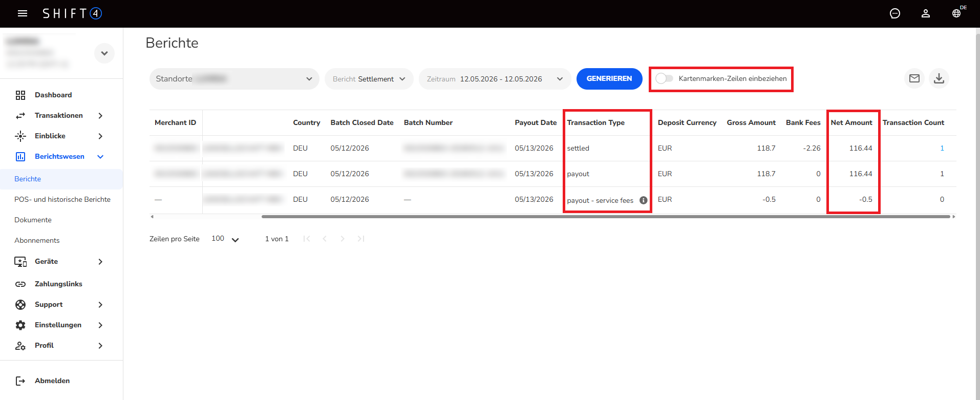Click the Payout Date column header
Screen dimensions: 980x400
tap(536, 123)
